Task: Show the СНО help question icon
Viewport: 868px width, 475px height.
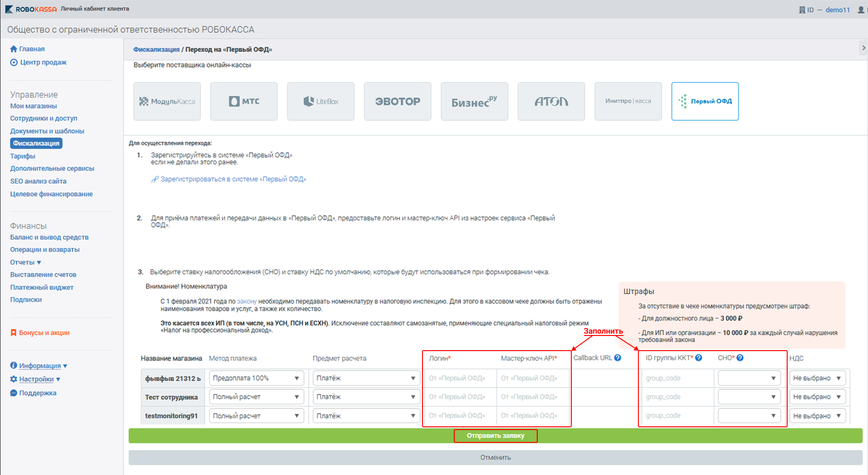Action: click(x=740, y=358)
